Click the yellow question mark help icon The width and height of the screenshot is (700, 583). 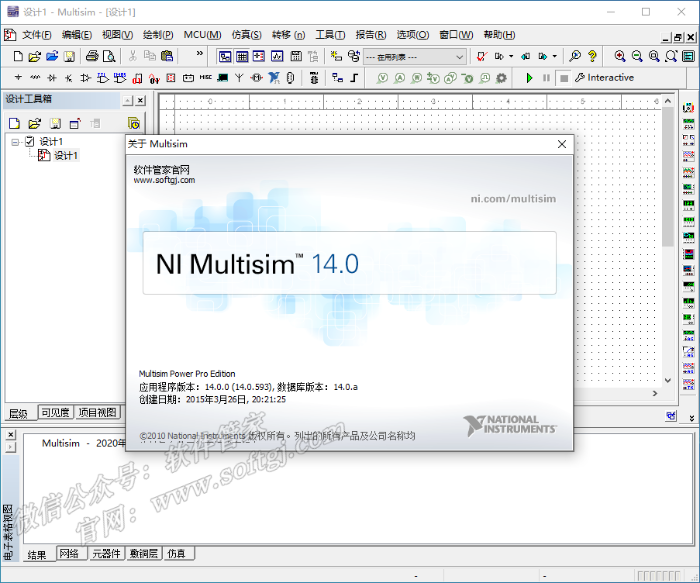click(592, 56)
